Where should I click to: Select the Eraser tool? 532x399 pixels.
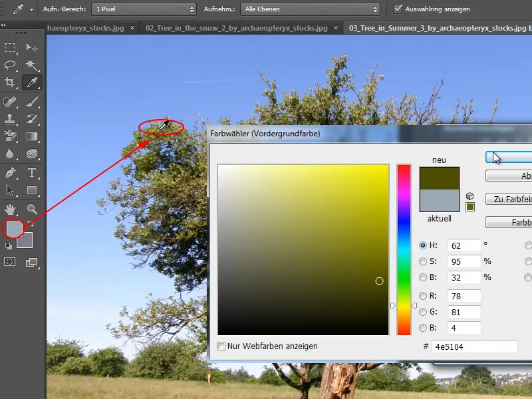(x=10, y=136)
